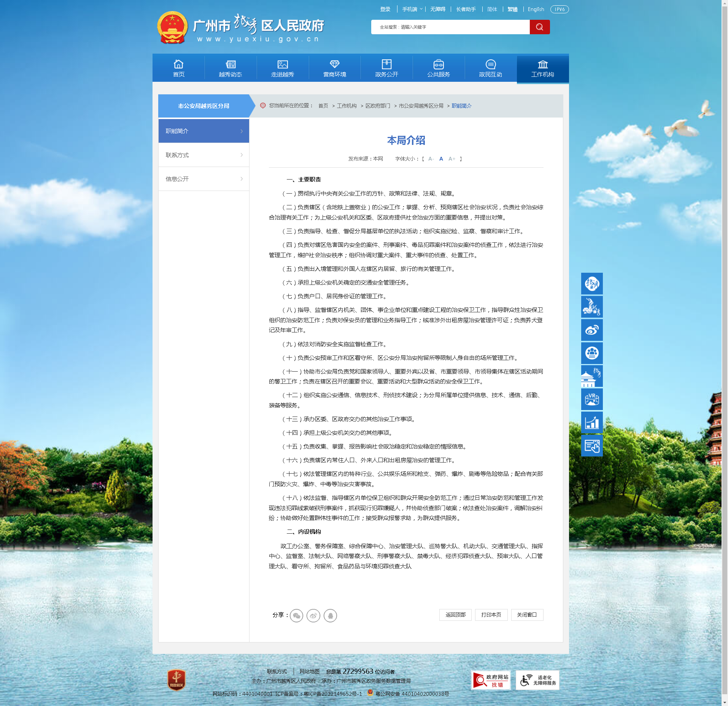Open the pavilion building sidebar icon
Screen dimensions: 728x706
592,376
